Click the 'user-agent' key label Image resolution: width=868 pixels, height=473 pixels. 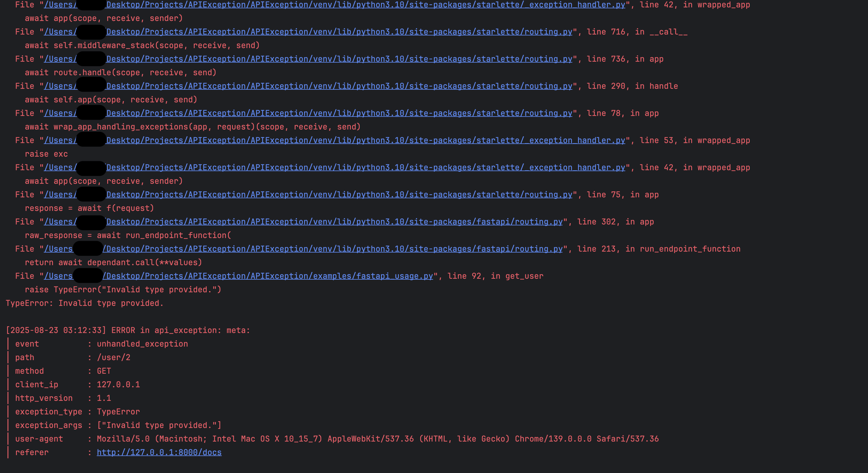tap(39, 439)
